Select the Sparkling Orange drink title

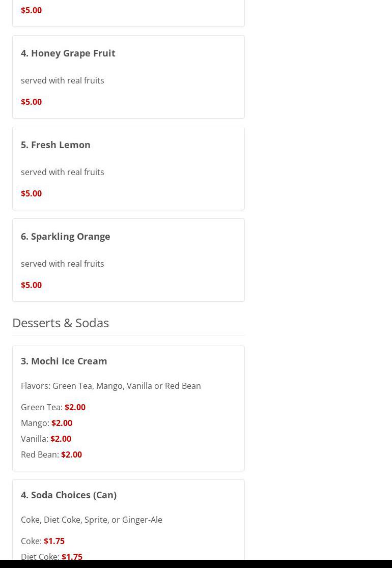pos(65,236)
